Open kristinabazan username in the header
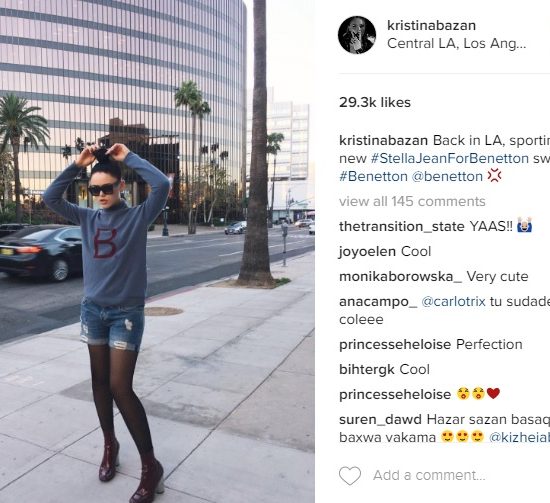 (x=431, y=25)
